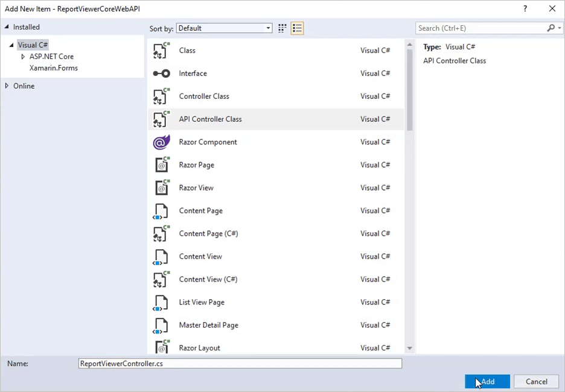Click the Name input field

coord(240,363)
